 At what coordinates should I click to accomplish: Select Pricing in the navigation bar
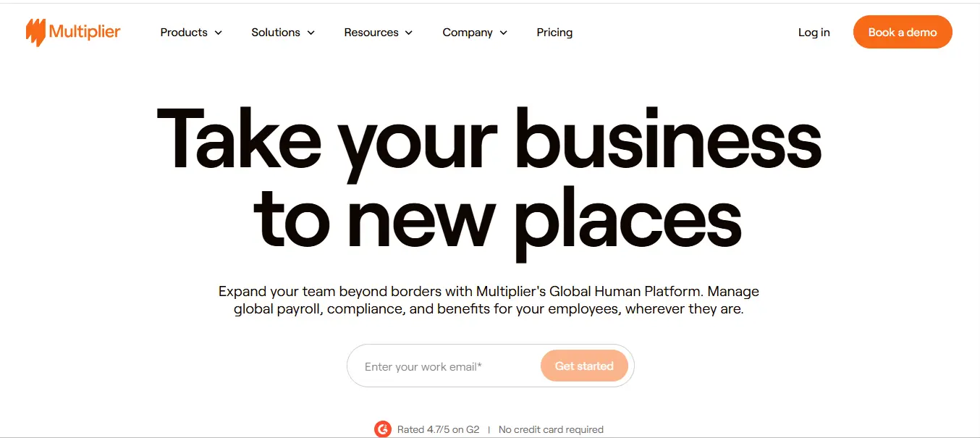(x=554, y=32)
